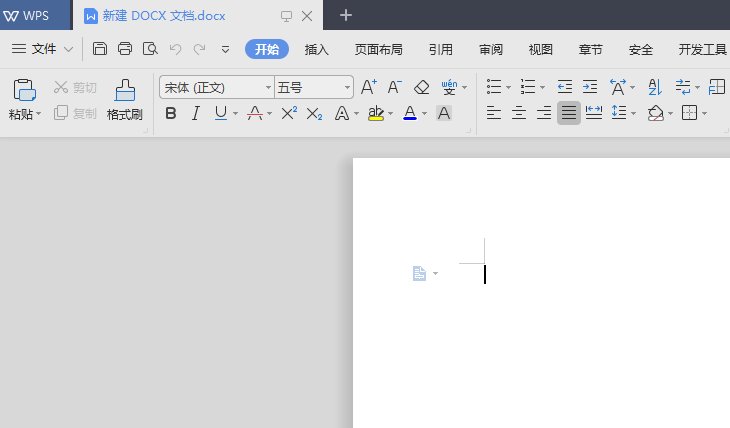Align text right

(544, 113)
